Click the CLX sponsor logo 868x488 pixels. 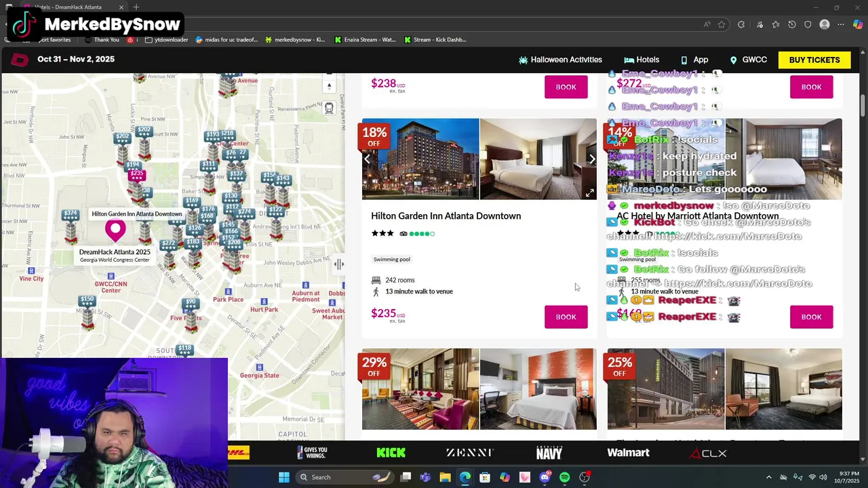709,453
